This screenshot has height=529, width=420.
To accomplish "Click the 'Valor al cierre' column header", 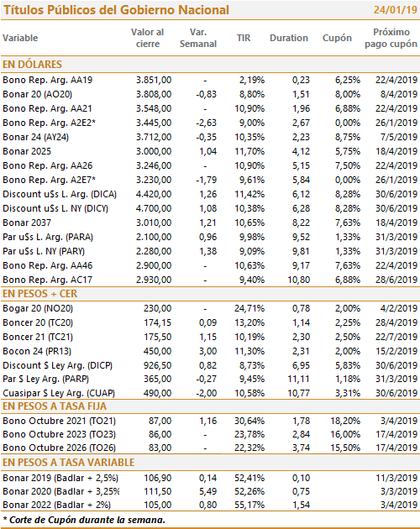I will pyautogui.click(x=148, y=38).
